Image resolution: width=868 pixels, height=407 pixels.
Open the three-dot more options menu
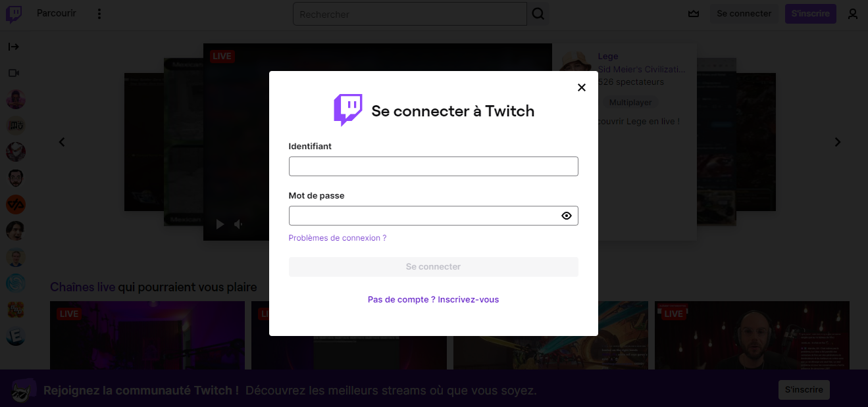[x=99, y=14]
